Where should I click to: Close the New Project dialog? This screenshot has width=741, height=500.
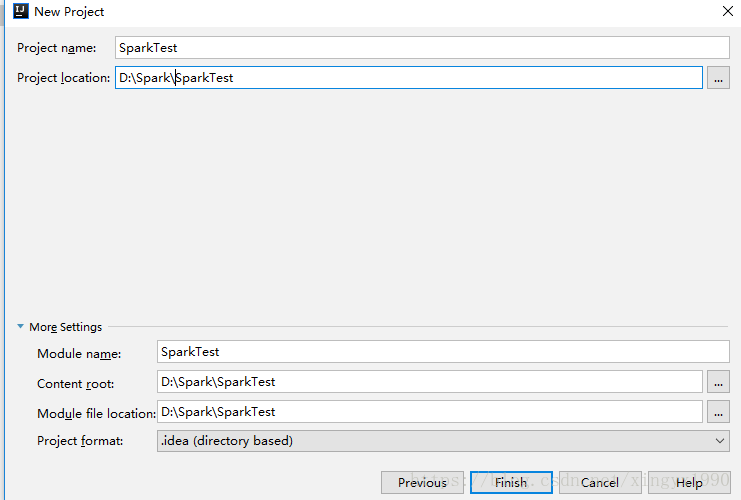coord(727,11)
